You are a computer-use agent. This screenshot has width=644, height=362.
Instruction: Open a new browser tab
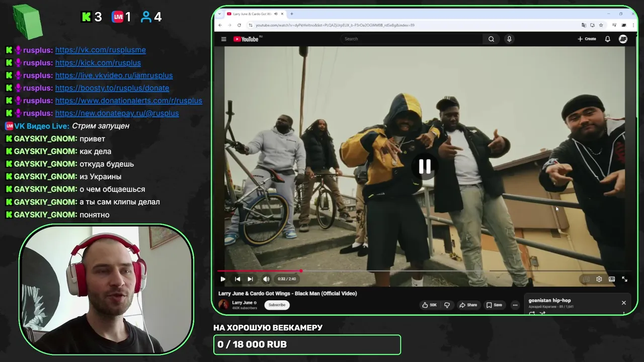click(x=292, y=14)
